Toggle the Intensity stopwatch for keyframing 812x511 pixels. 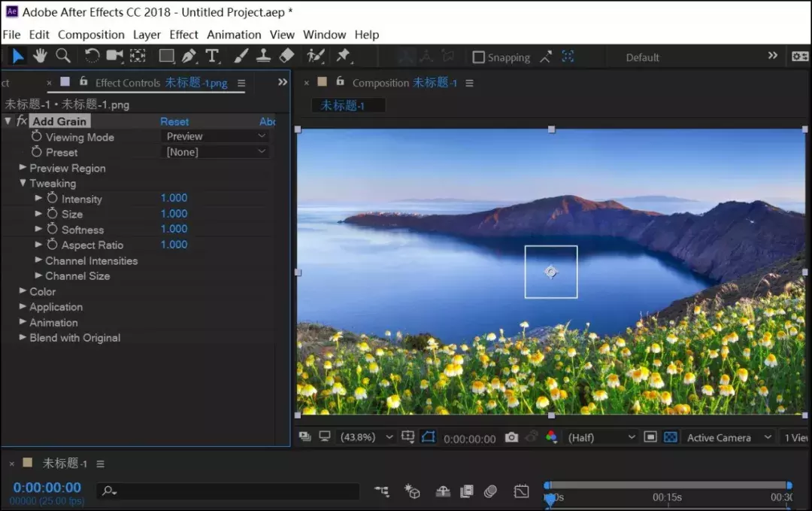point(52,198)
